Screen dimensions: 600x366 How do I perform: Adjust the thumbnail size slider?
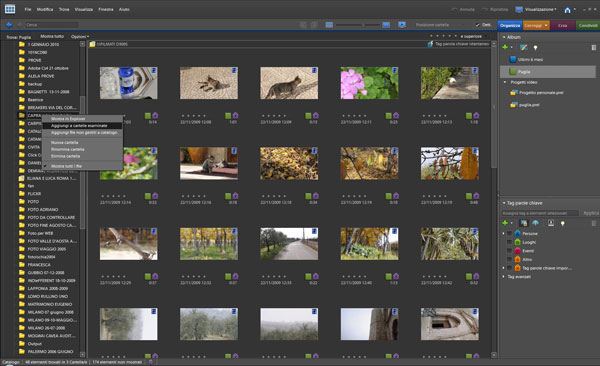coord(358,25)
